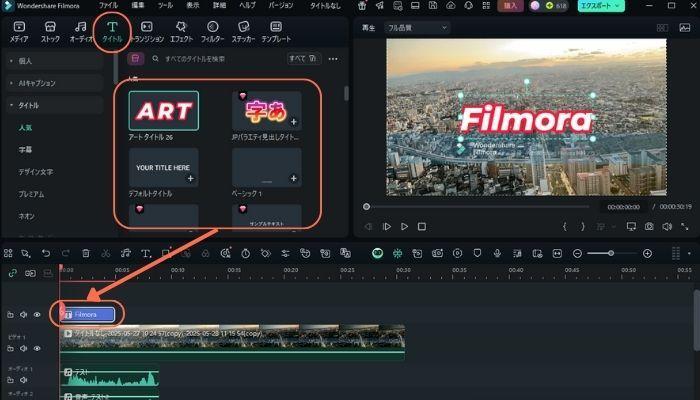Open the Media (メディア) panel
The image size is (700, 400).
[18, 30]
